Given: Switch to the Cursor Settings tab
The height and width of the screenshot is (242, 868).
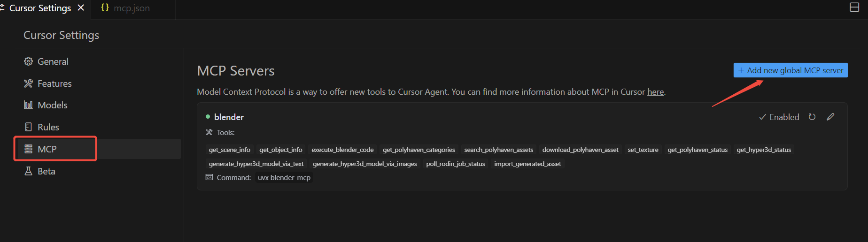Looking at the screenshot, I should click(x=40, y=8).
